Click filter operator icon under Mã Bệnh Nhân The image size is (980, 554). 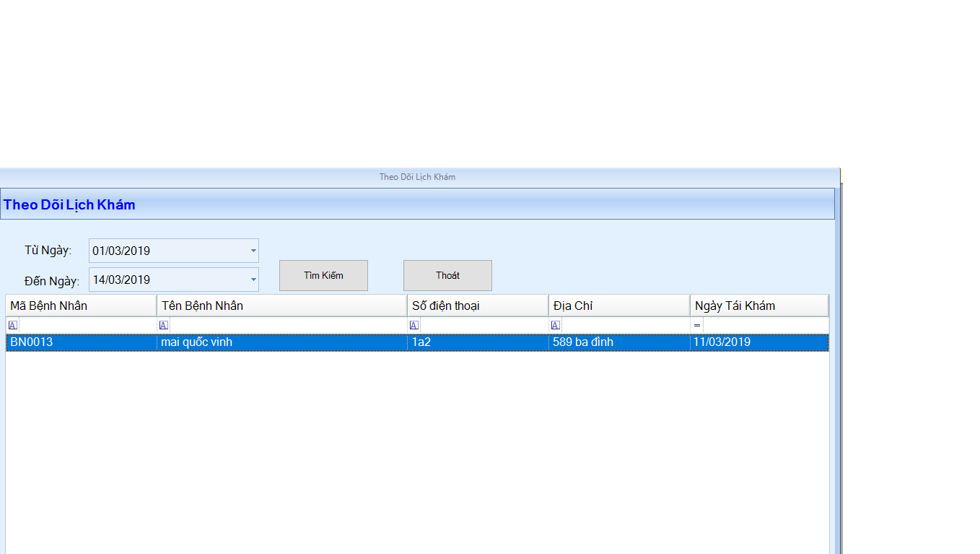(13, 326)
